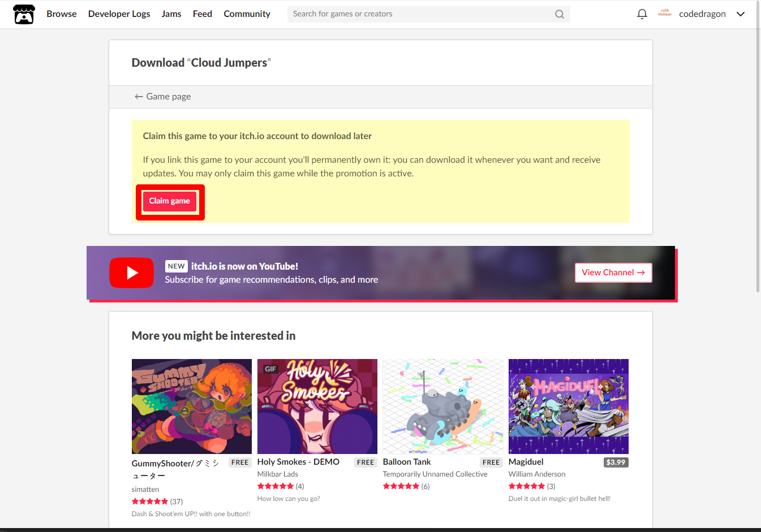Viewport: 761px width, 532px height.
Task: Click the codedragon username
Action: pos(702,14)
